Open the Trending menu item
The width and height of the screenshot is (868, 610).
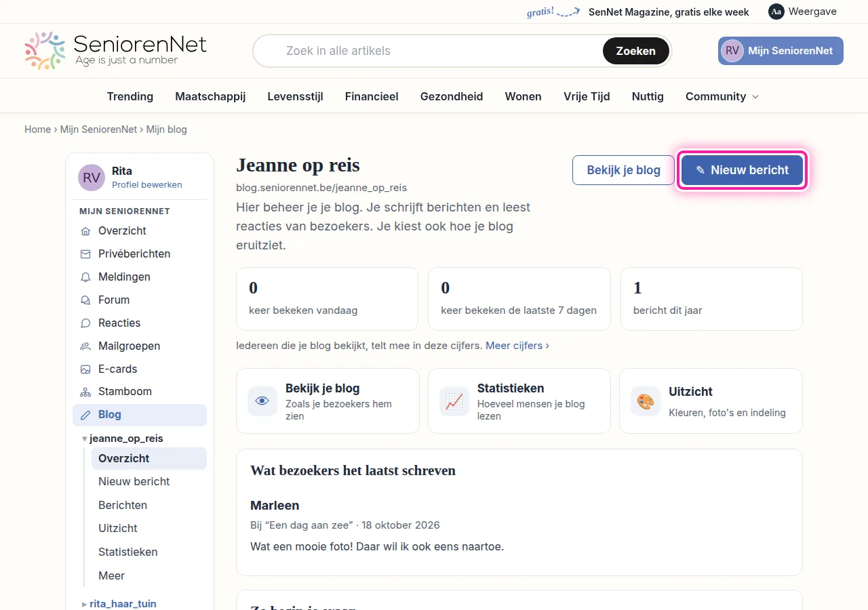(x=130, y=96)
